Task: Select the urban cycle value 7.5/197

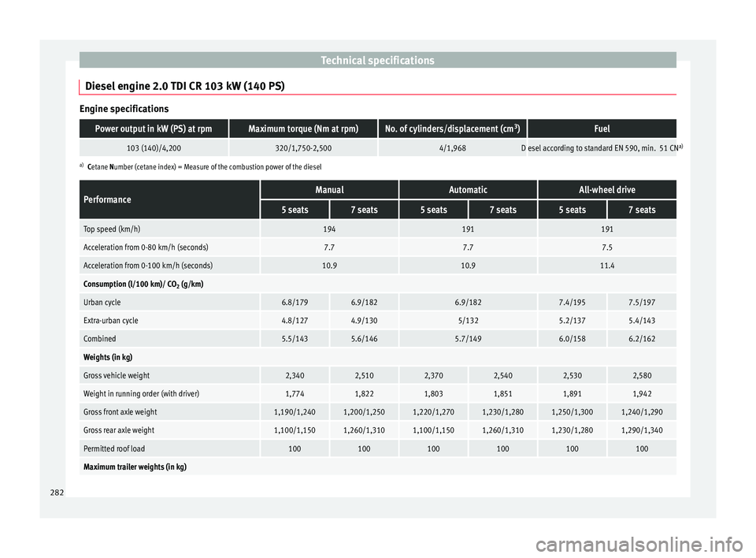Action: point(642,302)
